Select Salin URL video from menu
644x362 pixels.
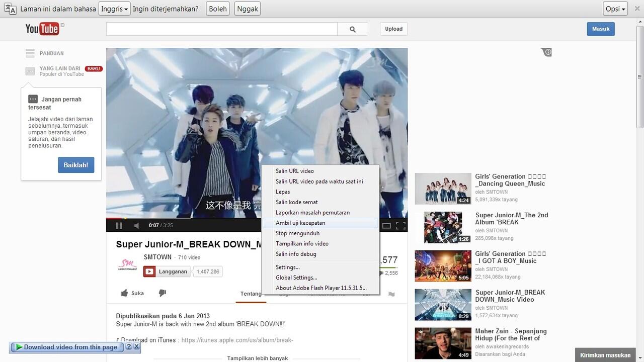[x=320, y=171]
